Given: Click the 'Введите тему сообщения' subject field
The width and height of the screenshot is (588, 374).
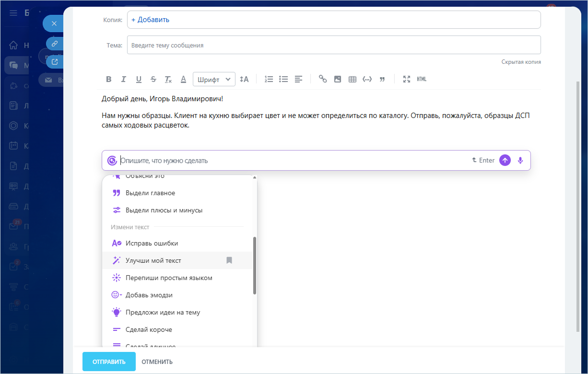Looking at the screenshot, I should [333, 45].
